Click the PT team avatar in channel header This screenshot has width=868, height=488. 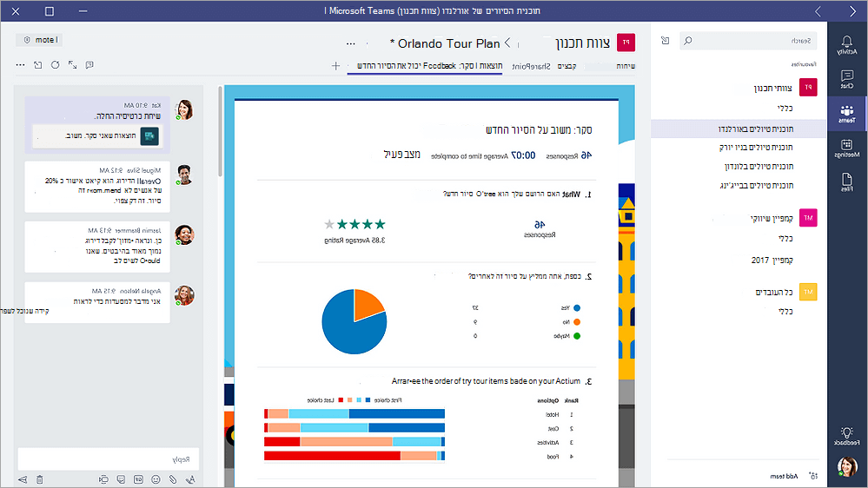coord(626,42)
